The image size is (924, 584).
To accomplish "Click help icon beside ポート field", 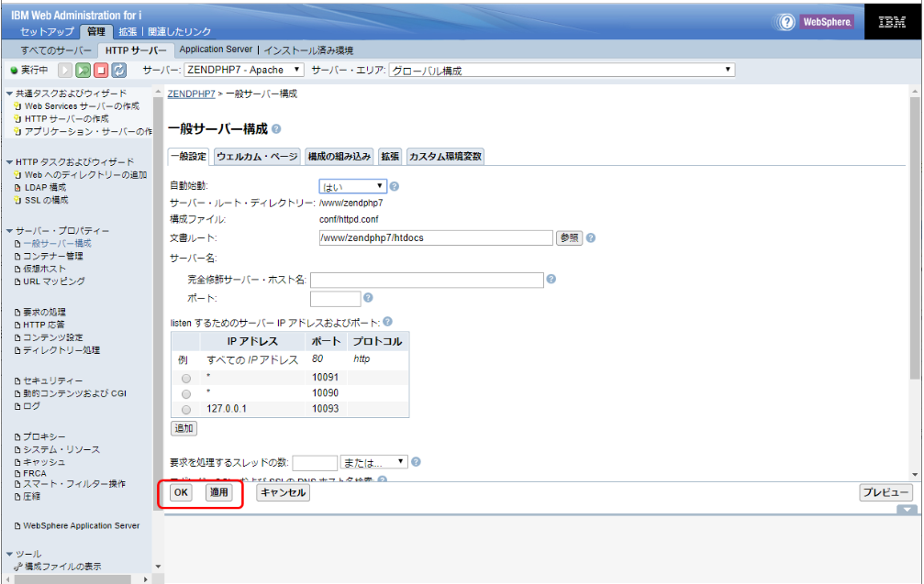I will 368,298.
